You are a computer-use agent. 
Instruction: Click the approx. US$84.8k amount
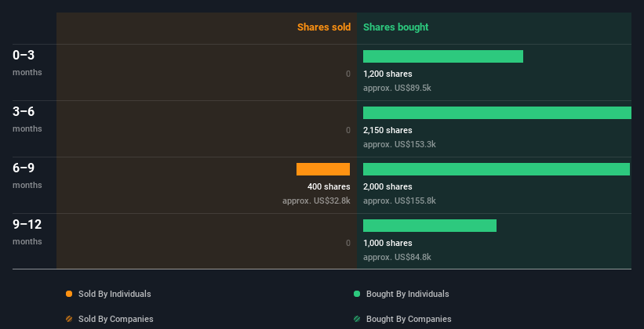(397, 257)
